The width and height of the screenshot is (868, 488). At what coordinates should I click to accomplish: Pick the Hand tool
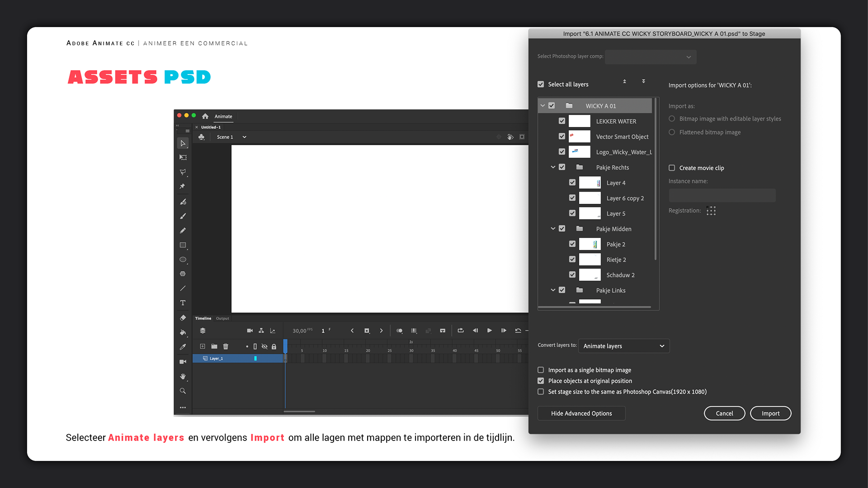(x=183, y=376)
